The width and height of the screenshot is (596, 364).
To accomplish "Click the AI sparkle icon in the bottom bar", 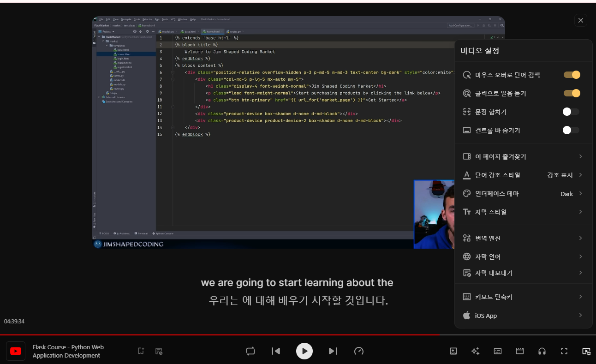I will point(476,351).
